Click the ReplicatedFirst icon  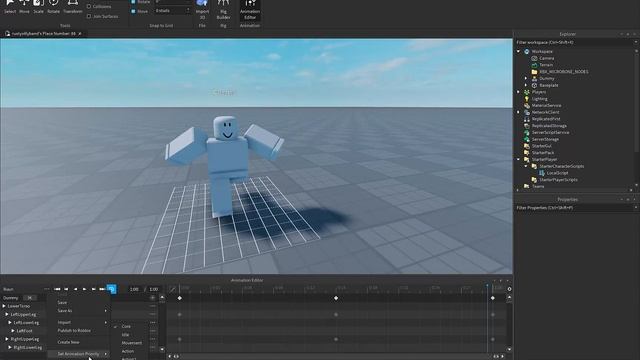(527, 119)
